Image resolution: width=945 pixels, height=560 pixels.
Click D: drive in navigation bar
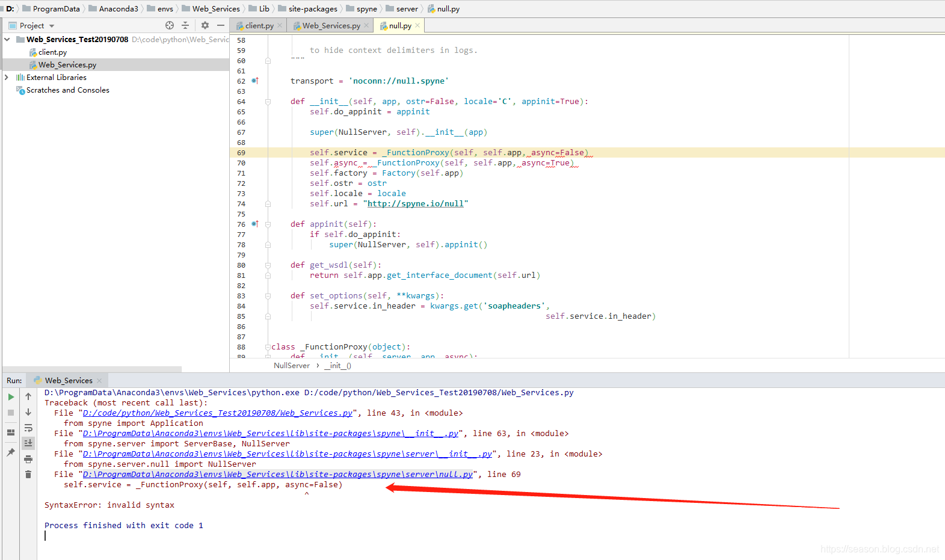point(10,8)
